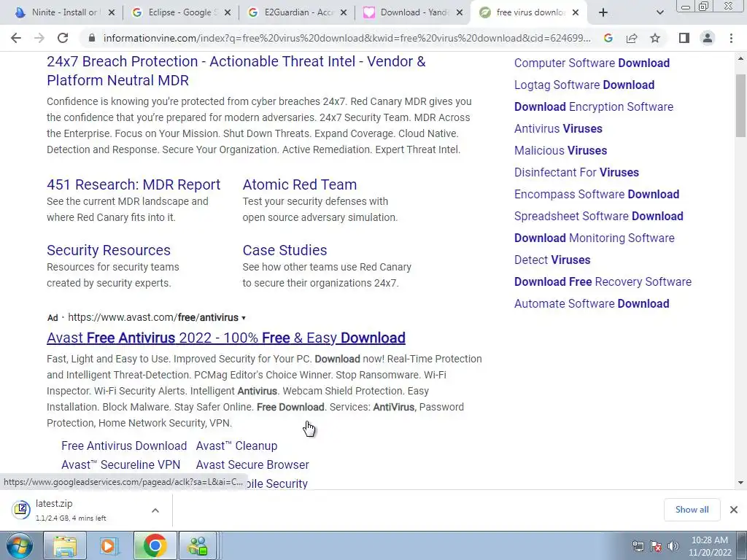This screenshot has height=560, width=747.
Task: Select Automate Software Download related search
Action: coord(592,304)
